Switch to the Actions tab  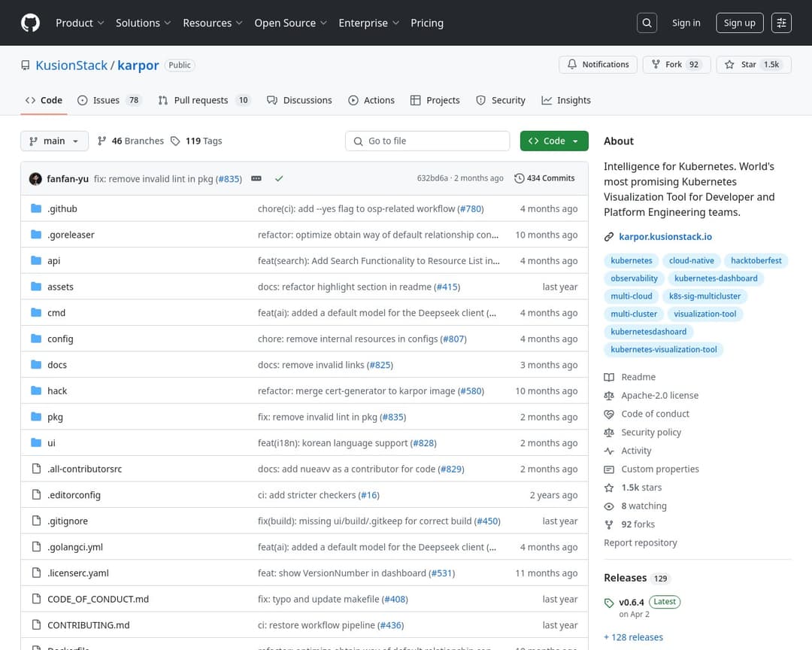(371, 100)
